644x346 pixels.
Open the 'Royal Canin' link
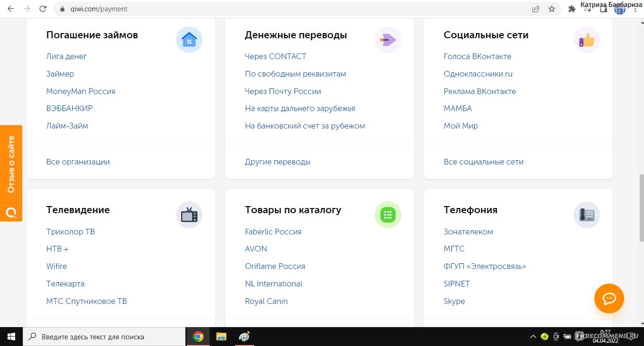click(266, 301)
